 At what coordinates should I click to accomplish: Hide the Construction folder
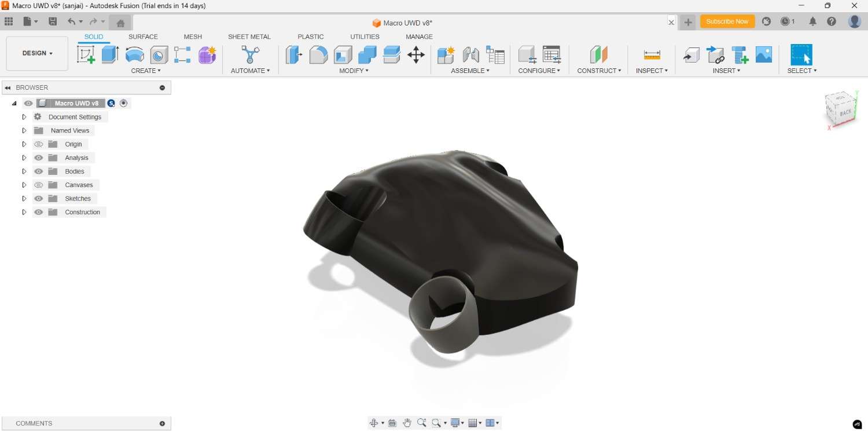[39, 212]
